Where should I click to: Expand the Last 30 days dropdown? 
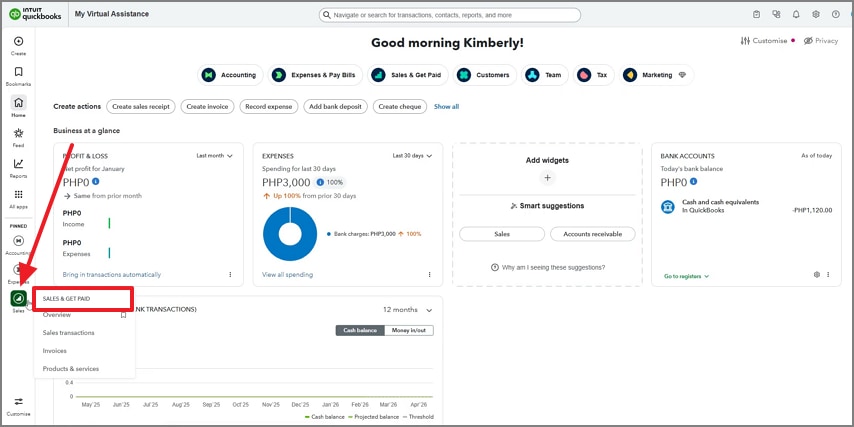point(412,156)
